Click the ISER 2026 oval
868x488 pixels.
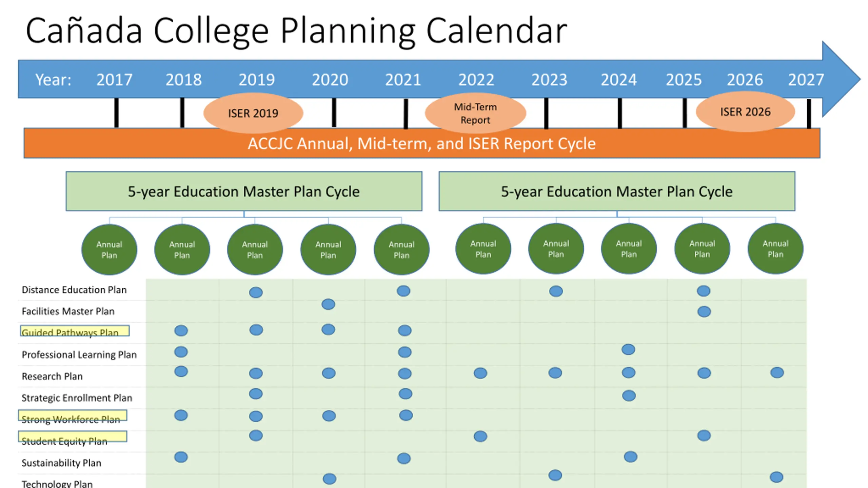click(745, 112)
